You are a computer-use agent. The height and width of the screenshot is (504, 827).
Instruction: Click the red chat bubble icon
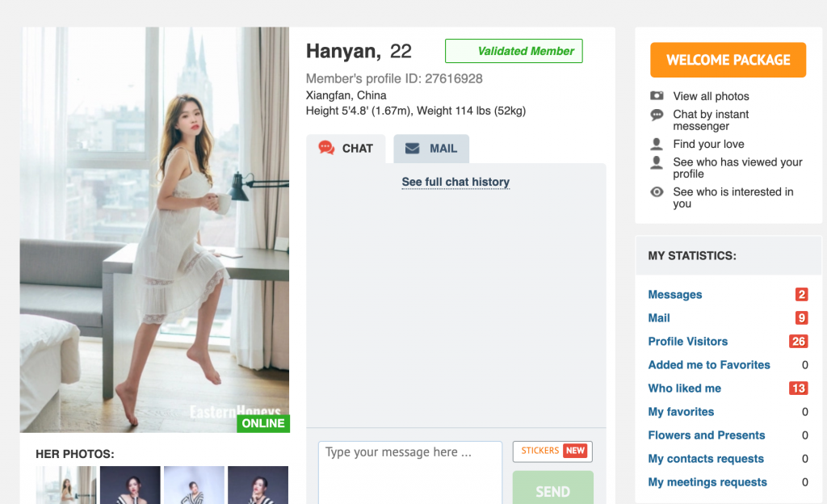coord(326,148)
